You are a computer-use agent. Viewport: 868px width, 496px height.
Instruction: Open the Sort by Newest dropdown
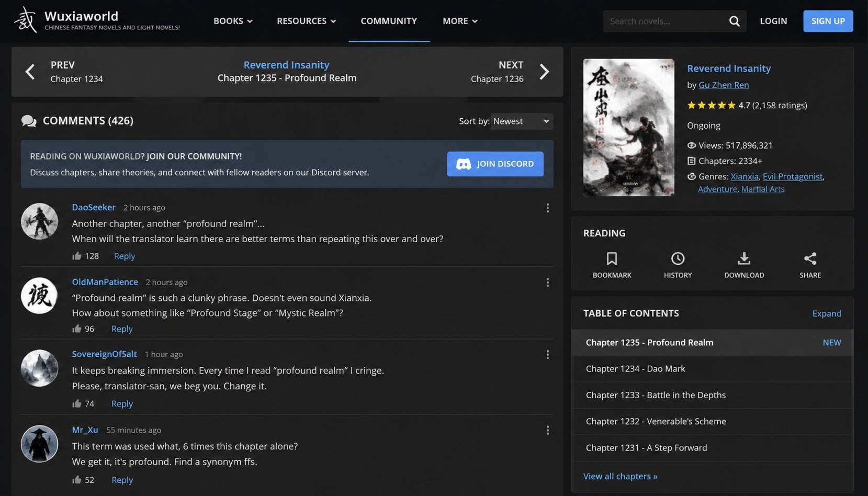coord(522,121)
